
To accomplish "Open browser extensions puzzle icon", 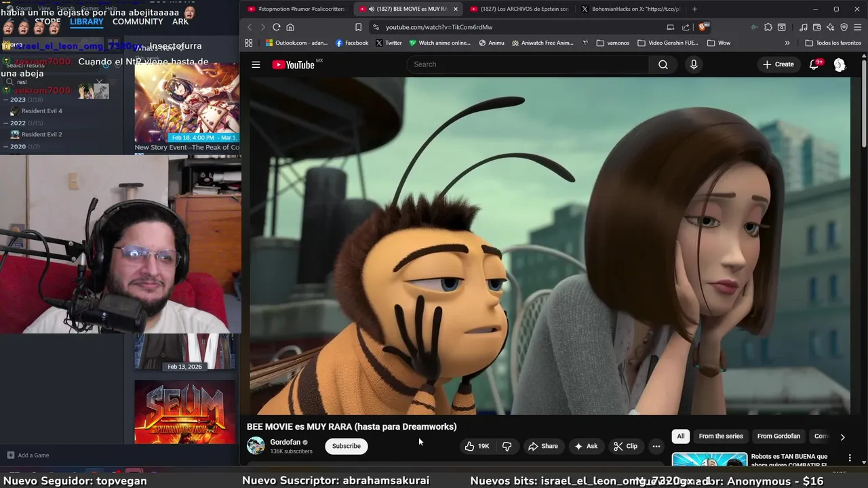I will [768, 27].
